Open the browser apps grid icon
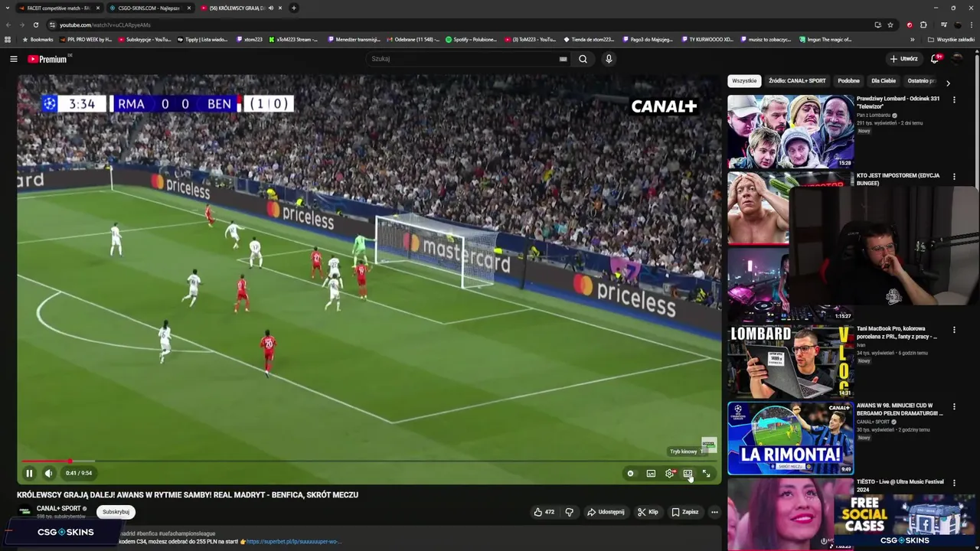The image size is (980, 551). coord(8,39)
